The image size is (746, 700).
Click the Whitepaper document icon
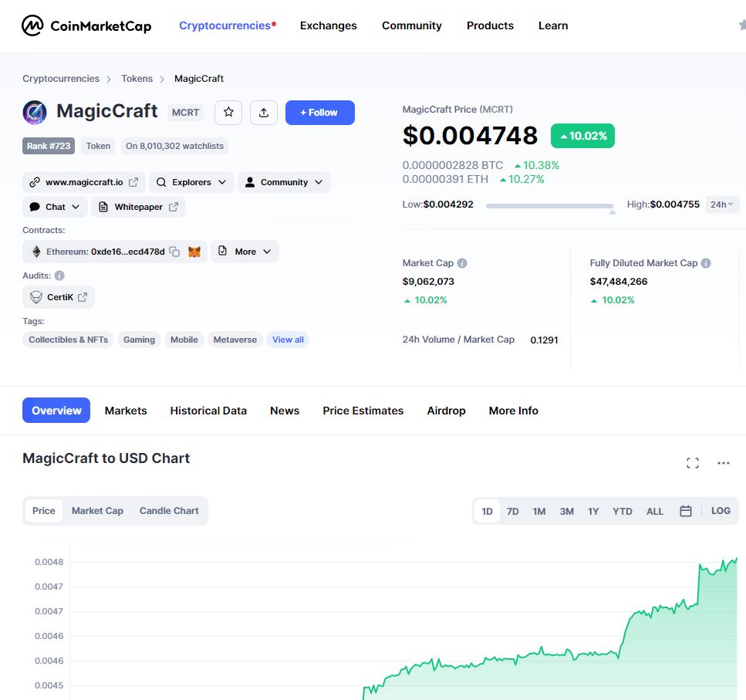(103, 207)
